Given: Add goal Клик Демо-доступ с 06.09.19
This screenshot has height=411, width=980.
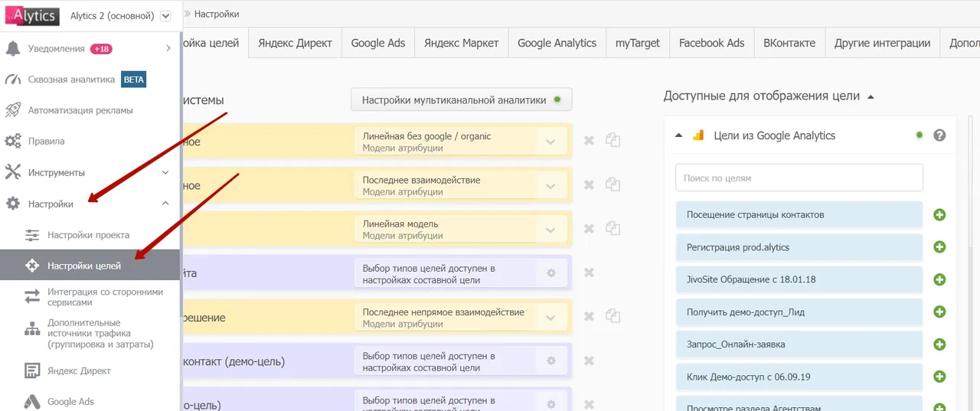Looking at the screenshot, I should click(x=939, y=377).
